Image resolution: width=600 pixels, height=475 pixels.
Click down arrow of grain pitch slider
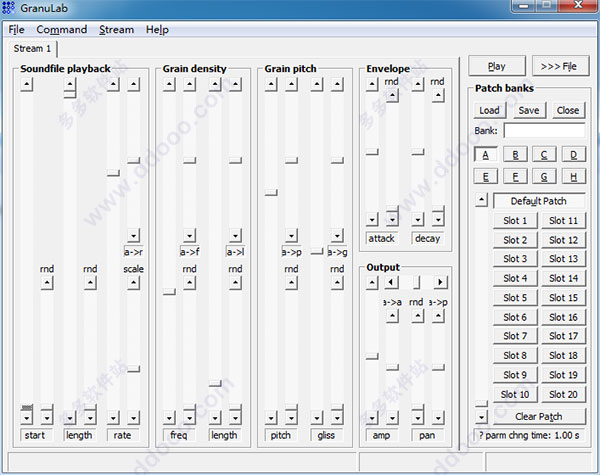point(271,418)
